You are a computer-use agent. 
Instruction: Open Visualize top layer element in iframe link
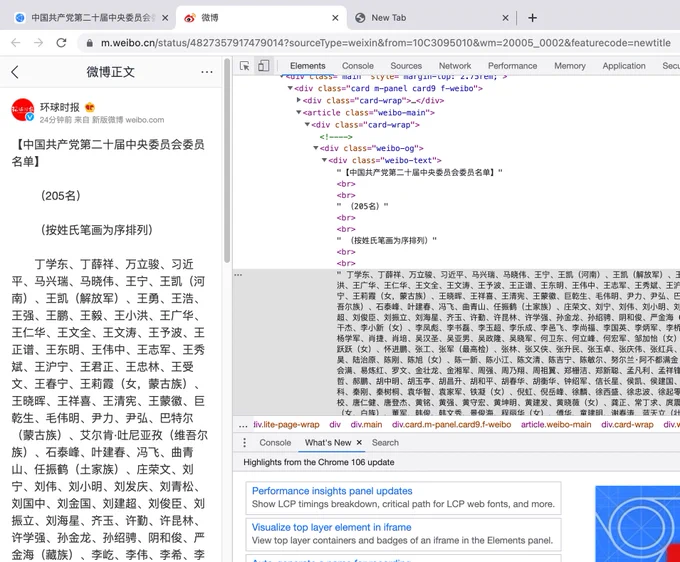click(331, 527)
